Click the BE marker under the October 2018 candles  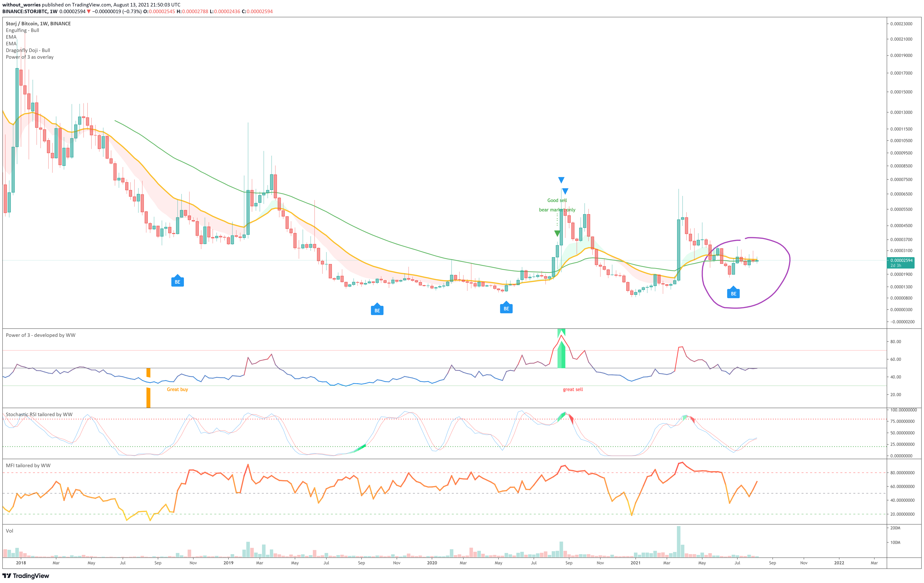click(177, 281)
